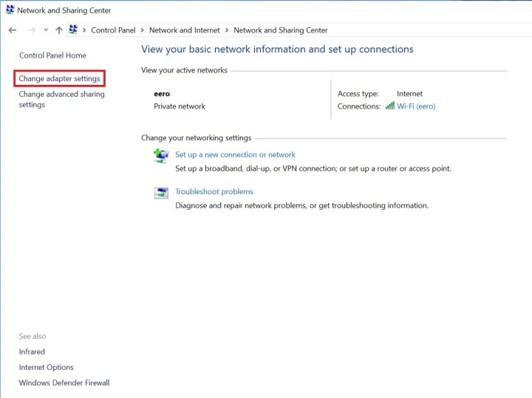Expand chevron after Network and Internet breadcrumb

[227, 30]
